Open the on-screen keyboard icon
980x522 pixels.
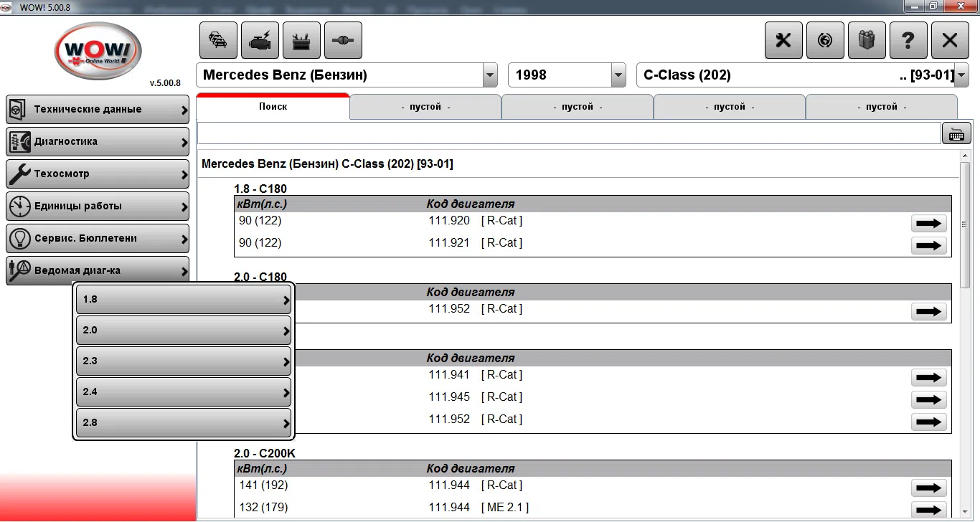pos(956,133)
